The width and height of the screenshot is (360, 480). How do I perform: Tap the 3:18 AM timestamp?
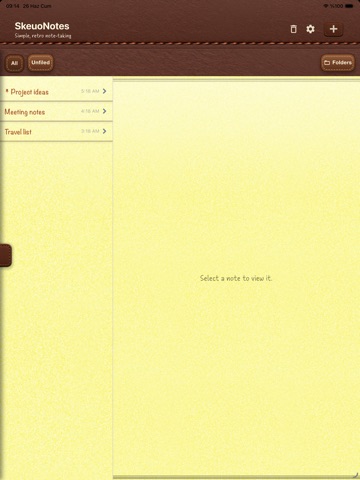click(x=90, y=131)
